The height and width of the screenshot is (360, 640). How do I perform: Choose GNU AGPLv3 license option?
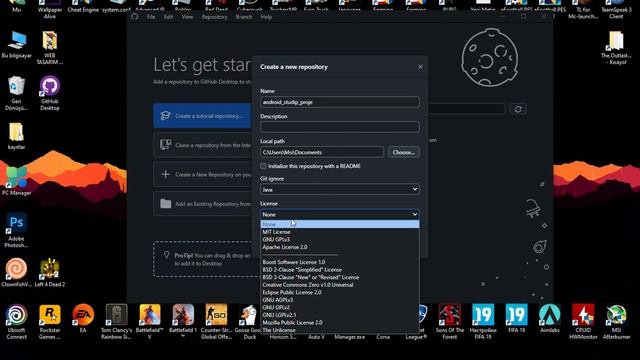point(340,300)
